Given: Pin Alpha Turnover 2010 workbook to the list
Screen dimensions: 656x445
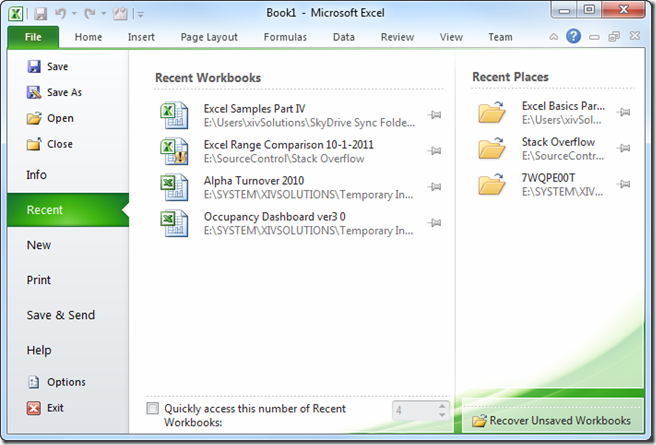Looking at the screenshot, I should 434,187.
